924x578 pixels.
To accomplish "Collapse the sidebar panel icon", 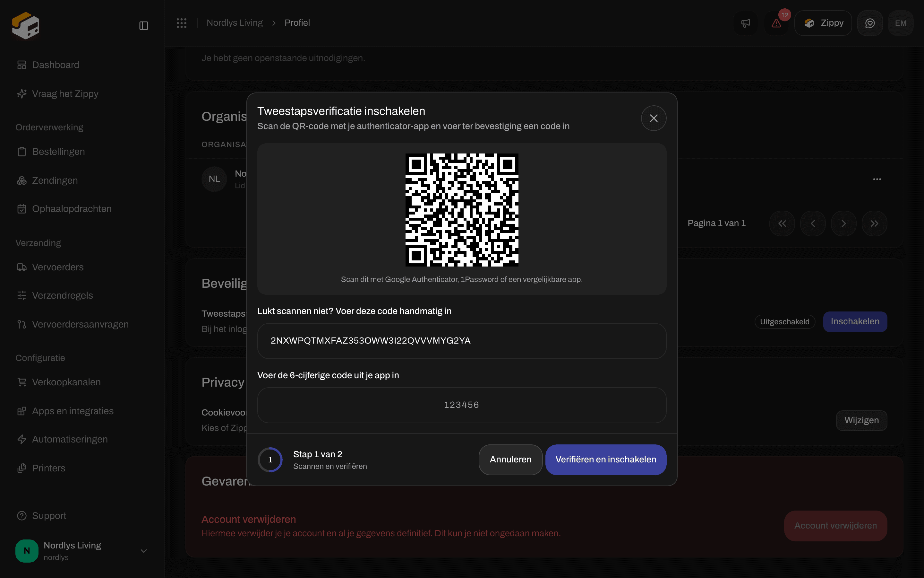I will pos(143,26).
